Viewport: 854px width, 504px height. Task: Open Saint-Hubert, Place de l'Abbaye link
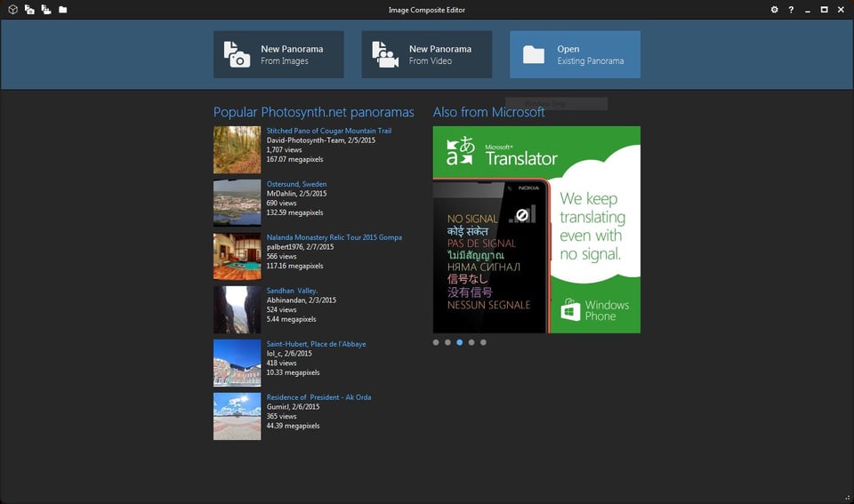(316, 344)
